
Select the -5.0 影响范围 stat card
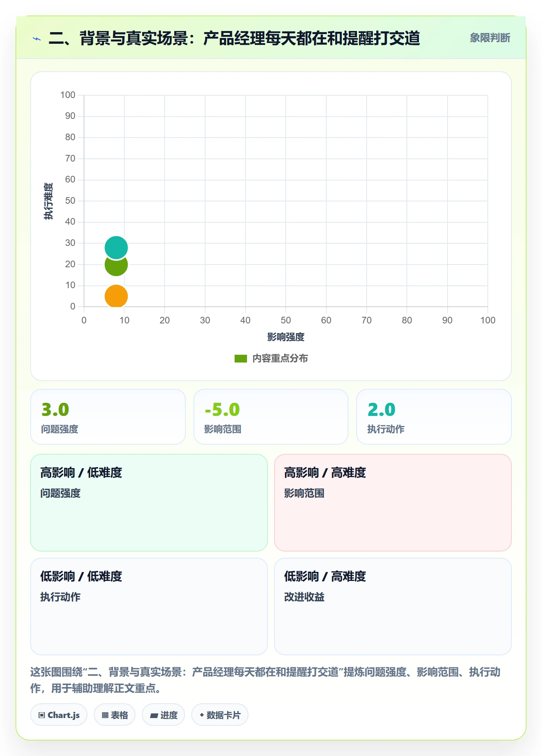click(271, 417)
